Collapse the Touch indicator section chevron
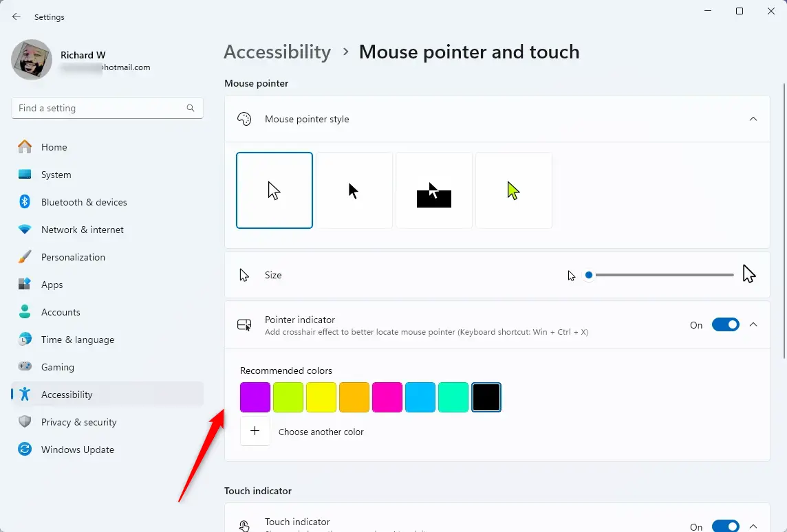The image size is (787, 532). [753, 526]
